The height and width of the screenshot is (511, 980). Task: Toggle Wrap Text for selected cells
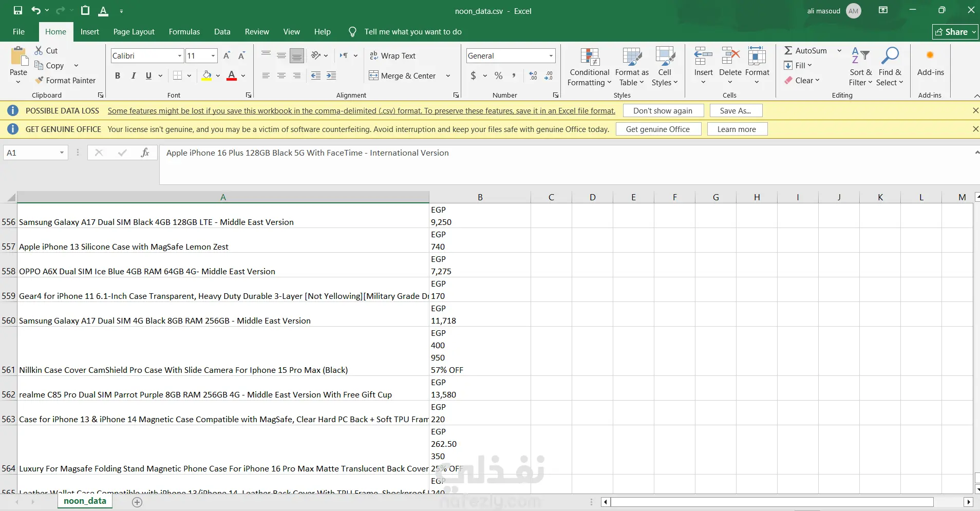[x=393, y=55]
